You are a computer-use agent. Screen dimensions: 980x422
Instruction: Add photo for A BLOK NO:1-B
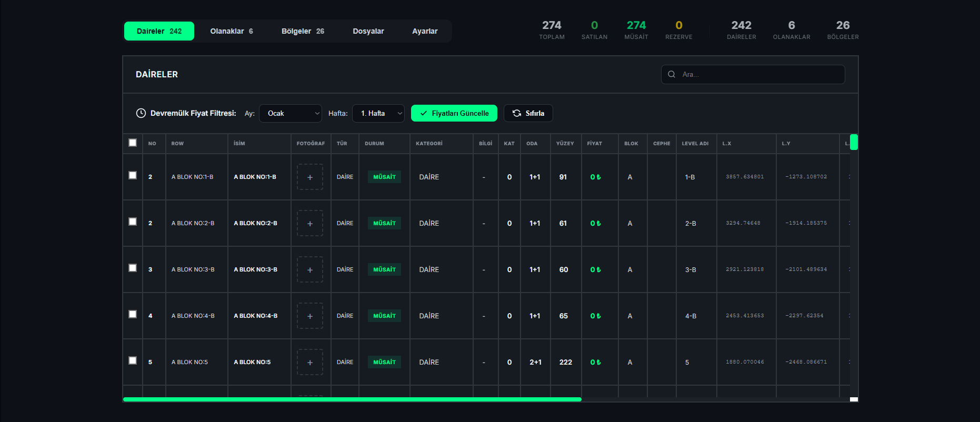(310, 177)
